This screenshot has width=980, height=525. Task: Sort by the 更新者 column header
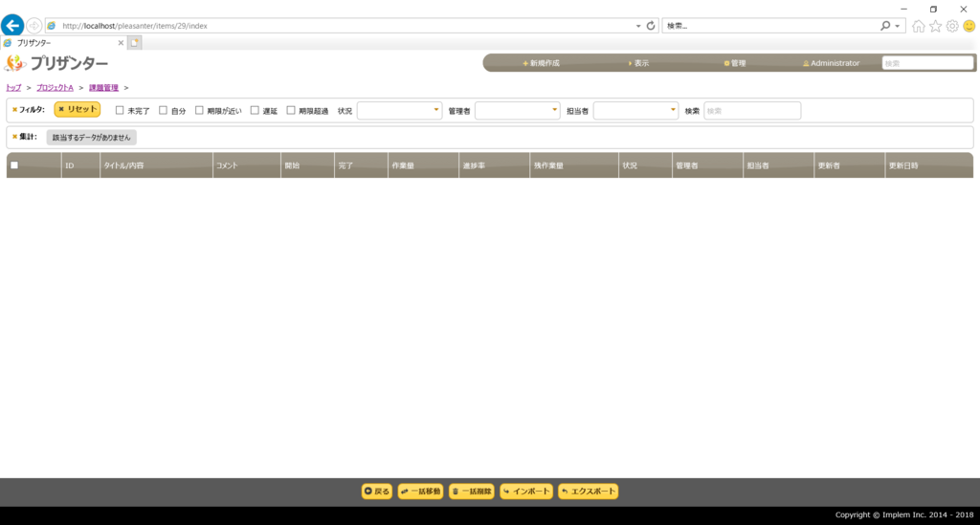tap(850, 165)
